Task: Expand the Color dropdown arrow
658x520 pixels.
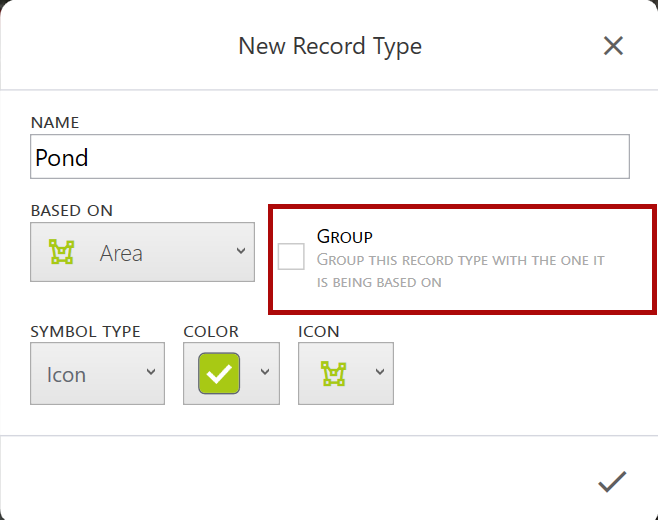Action: click(x=265, y=373)
